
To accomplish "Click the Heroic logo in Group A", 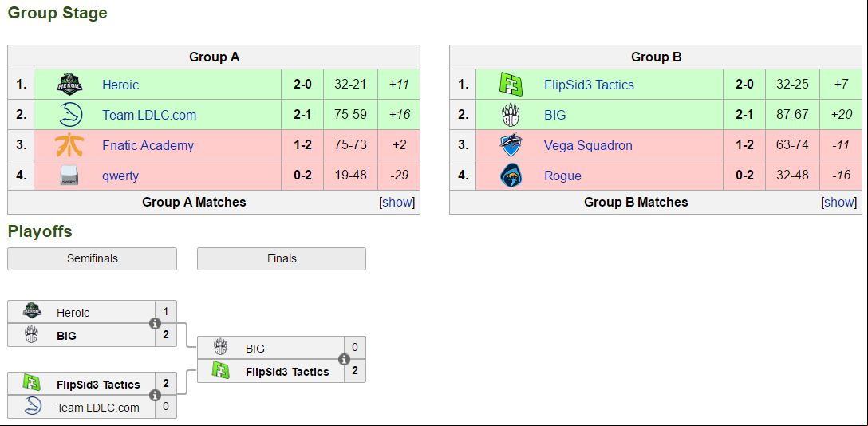I will click(x=69, y=85).
